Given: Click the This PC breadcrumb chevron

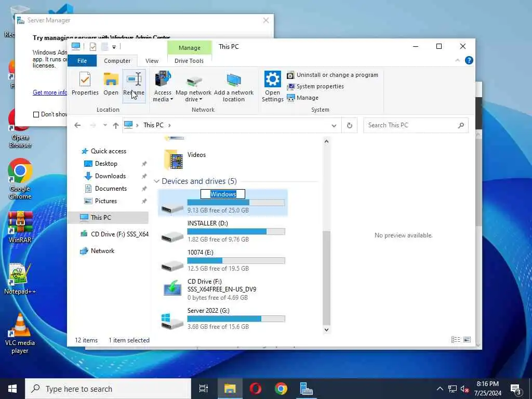Looking at the screenshot, I should coord(169,125).
